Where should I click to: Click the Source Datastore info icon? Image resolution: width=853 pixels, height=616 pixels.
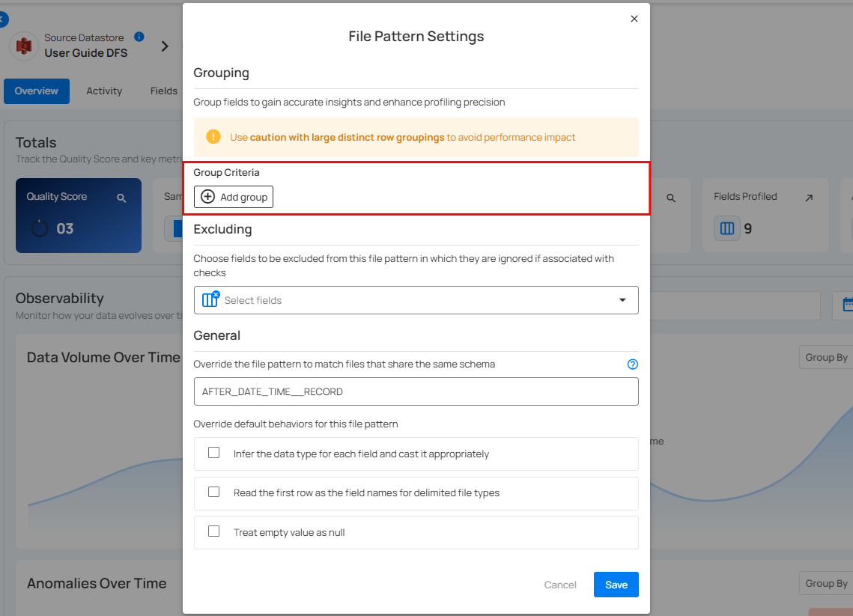139,37
